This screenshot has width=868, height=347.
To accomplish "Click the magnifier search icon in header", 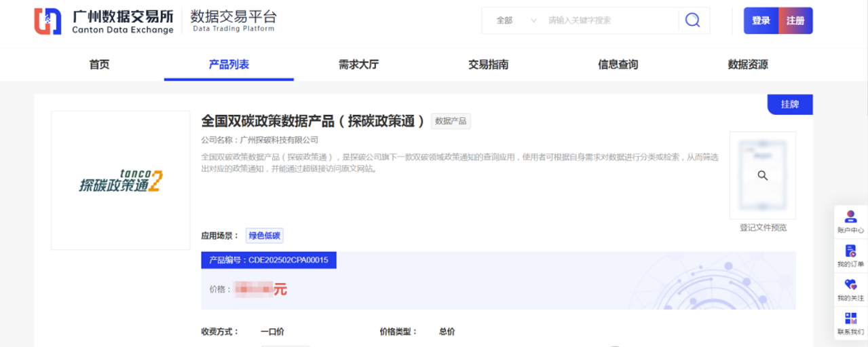I will 692,20.
